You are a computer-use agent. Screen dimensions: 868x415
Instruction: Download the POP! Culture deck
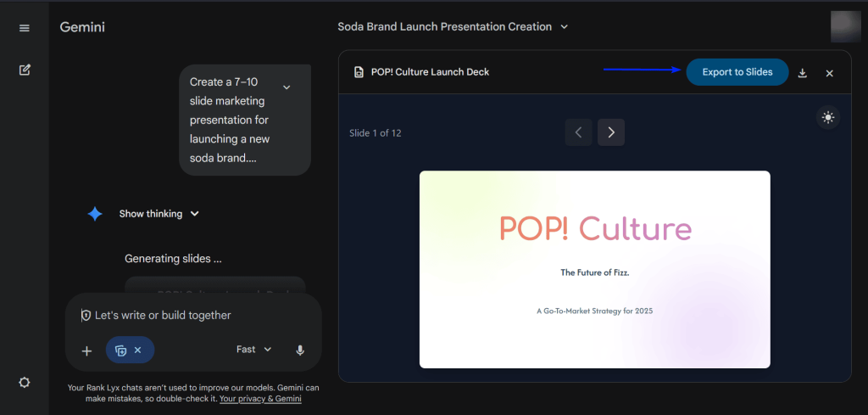[803, 73]
